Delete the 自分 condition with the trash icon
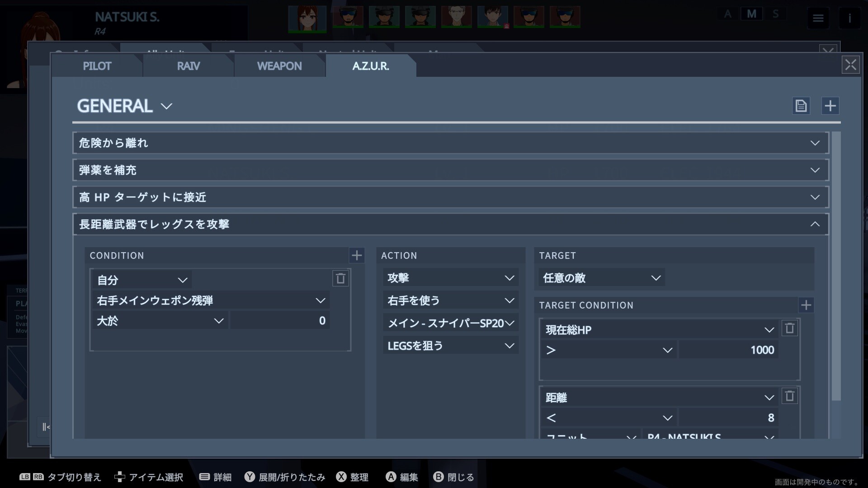This screenshot has width=868, height=488. [340, 278]
